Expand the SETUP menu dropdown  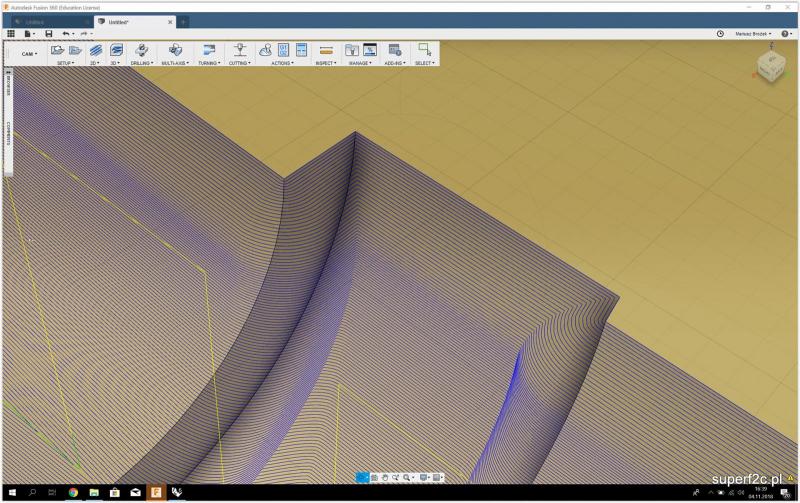pyautogui.click(x=66, y=63)
